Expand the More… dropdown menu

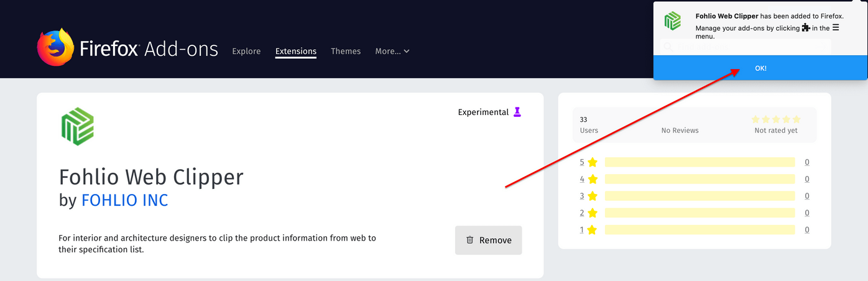(x=392, y=51)
